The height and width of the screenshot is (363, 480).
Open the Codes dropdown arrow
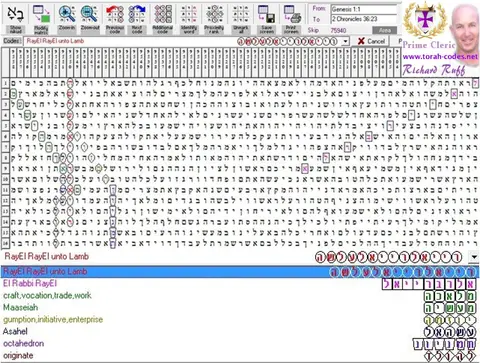(x=345, y=41)
